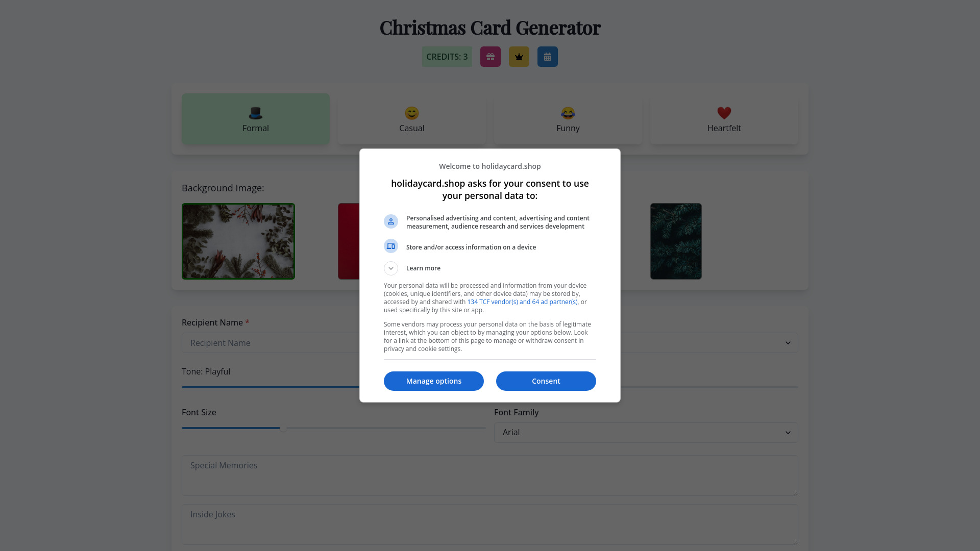Select the Casual smiley face icon
The width and height of the screenshot is (980, 551).
[x=412, y=112]
